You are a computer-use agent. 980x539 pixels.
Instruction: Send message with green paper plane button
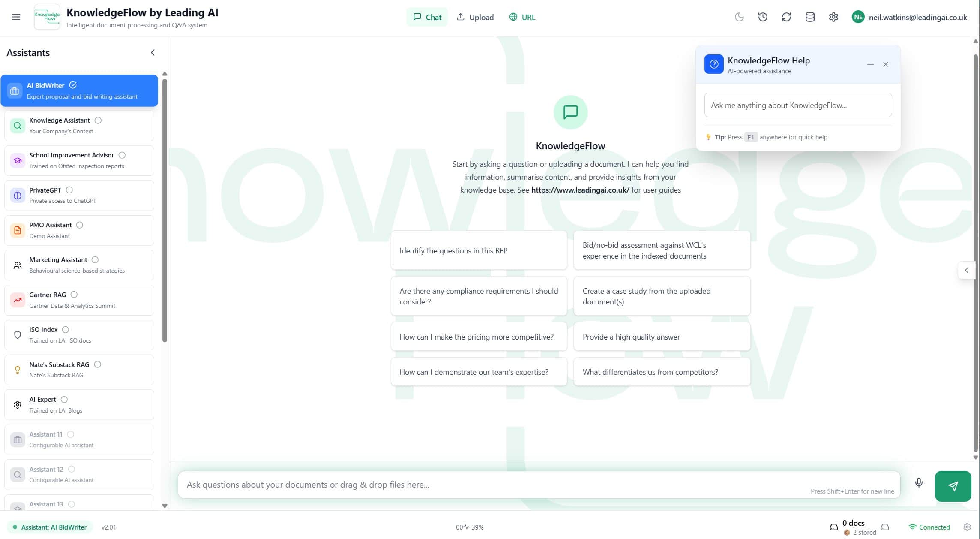953,486
